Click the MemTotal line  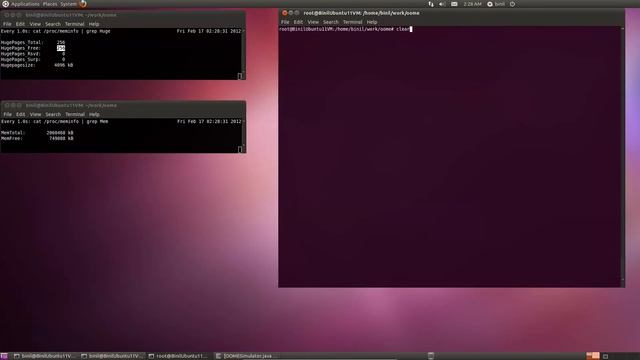coord(37,133)
